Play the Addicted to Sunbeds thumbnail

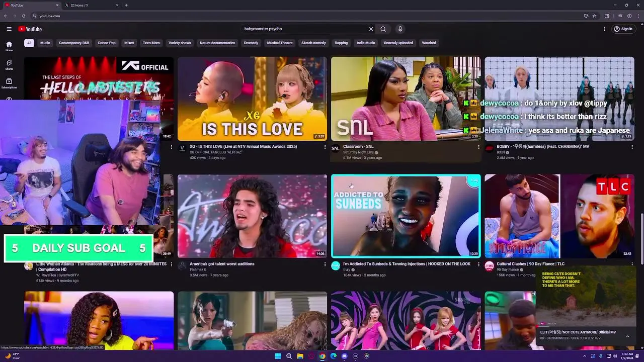tap(406, 216)
